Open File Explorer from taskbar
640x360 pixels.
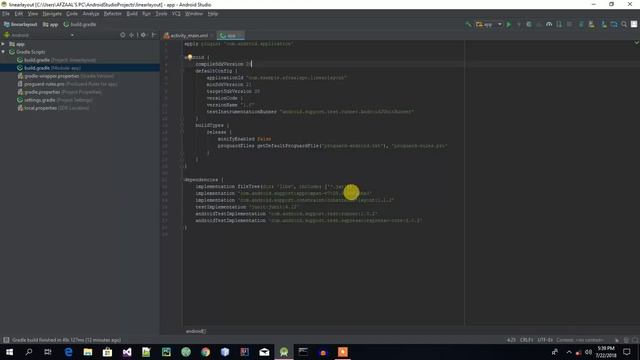click(88, 352)
